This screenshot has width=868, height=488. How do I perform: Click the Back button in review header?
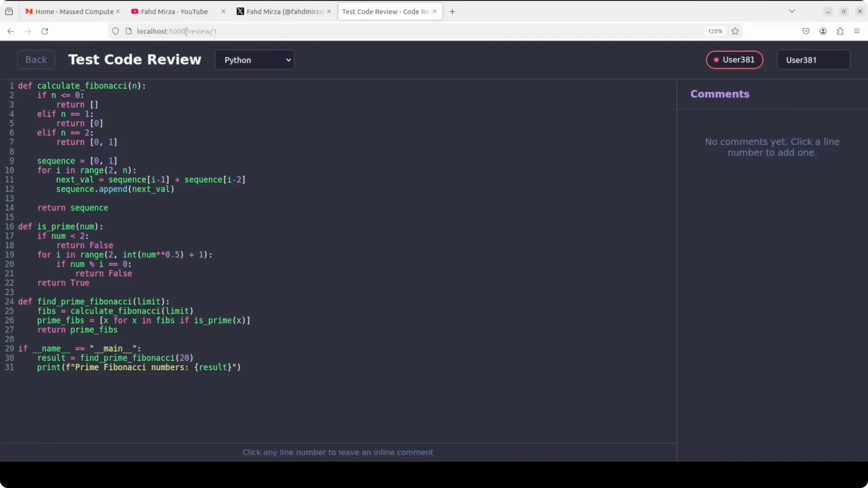(x=36, y=60)
